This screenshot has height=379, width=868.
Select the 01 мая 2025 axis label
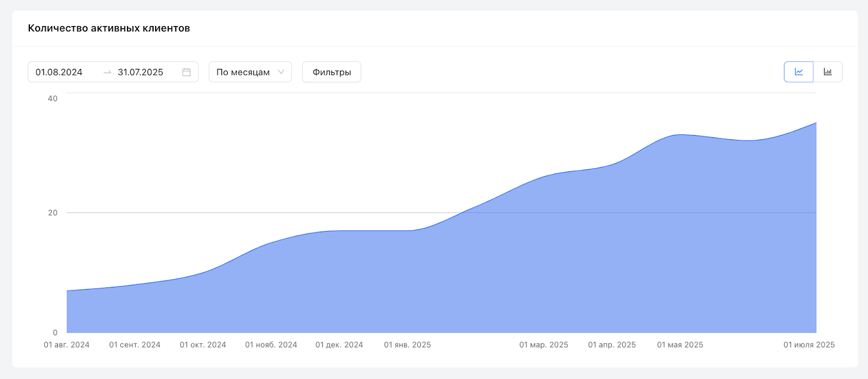[x=680, y=345]
